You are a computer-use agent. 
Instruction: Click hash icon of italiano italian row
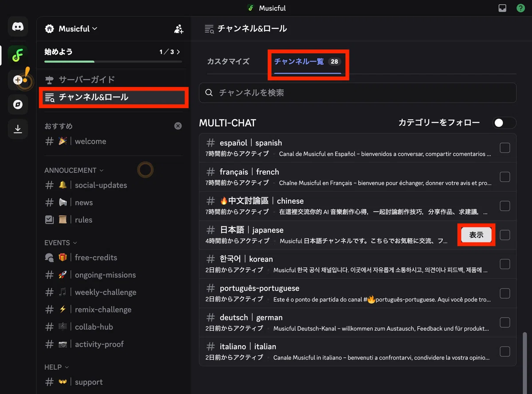pyautogui.click(x=211, y=347)
